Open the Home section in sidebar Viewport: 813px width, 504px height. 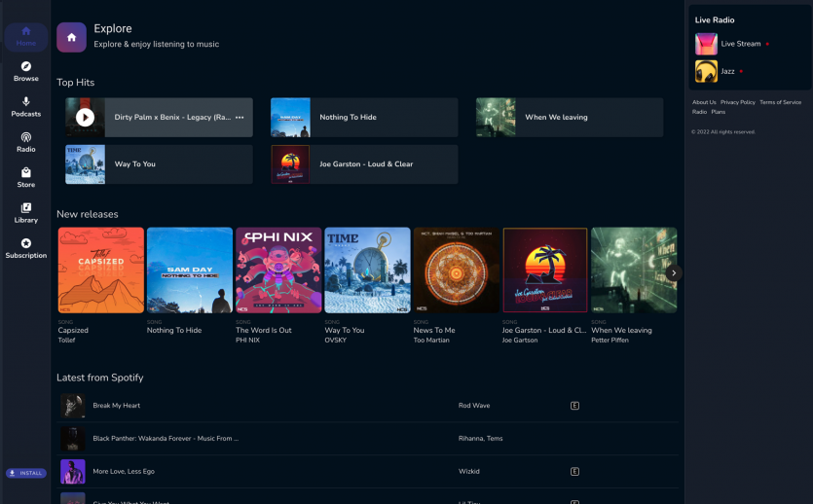[x=26, y=37]
